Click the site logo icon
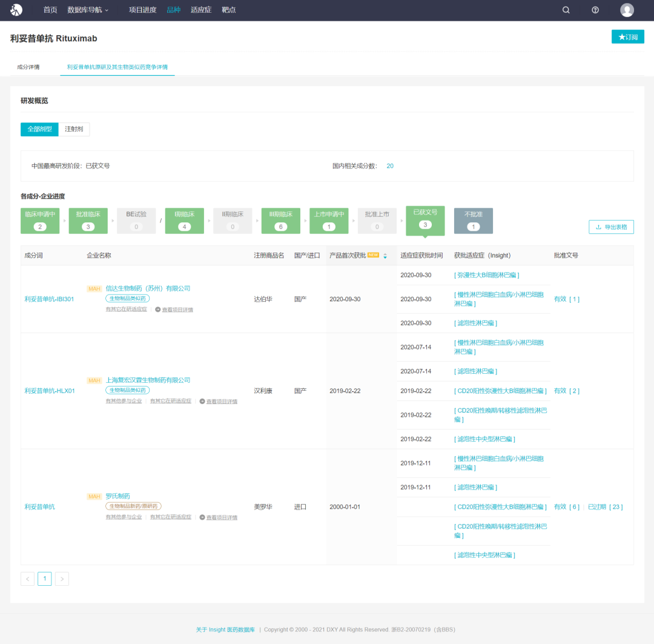This screenshot has height=644, width=654. click(x=16, y=10)
